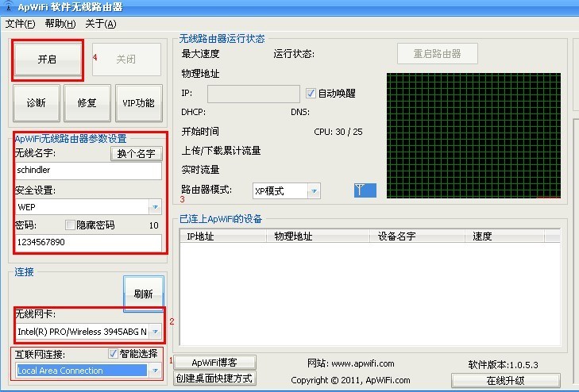Click the green traffic graph panel
Screen dimensions: 579x392
(473, 136)
